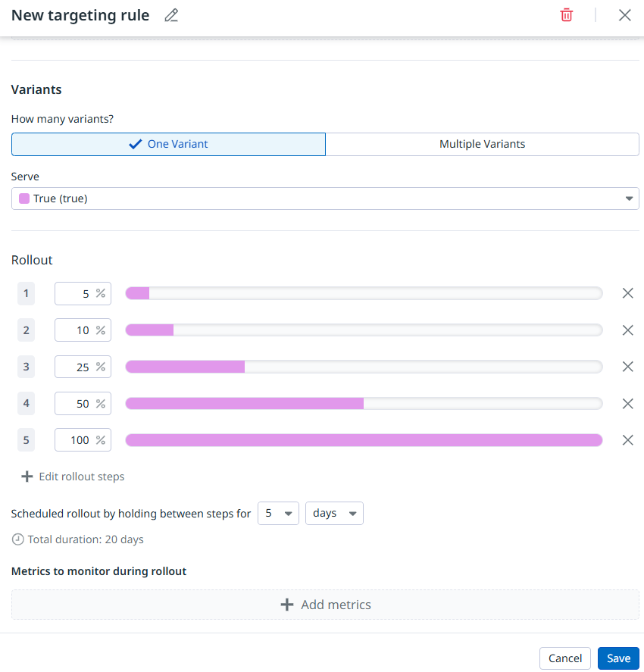The image size is (644, 672).
Task: Click the pencil icon to rename rule
Action: coord(171,15)
